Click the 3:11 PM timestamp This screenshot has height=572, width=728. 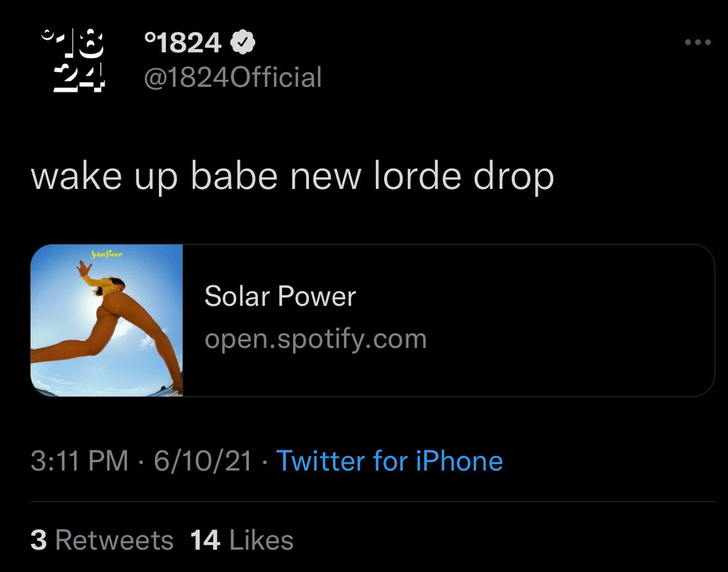tap(79, 461)
